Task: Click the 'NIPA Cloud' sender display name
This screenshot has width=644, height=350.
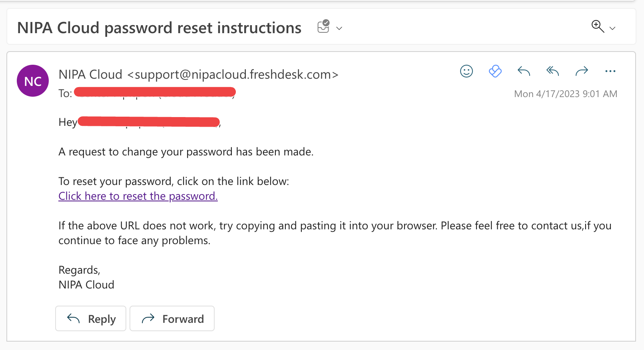Action: pos(90,75)
